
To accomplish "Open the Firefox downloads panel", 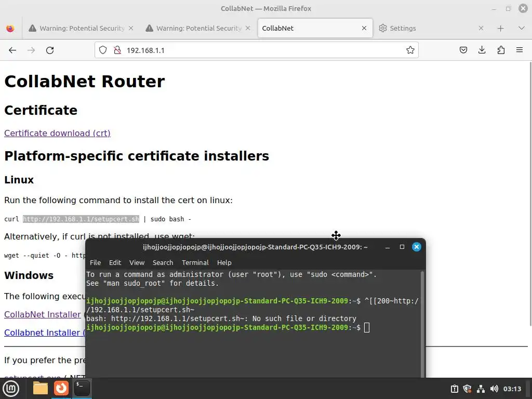I will pos(482,50).
